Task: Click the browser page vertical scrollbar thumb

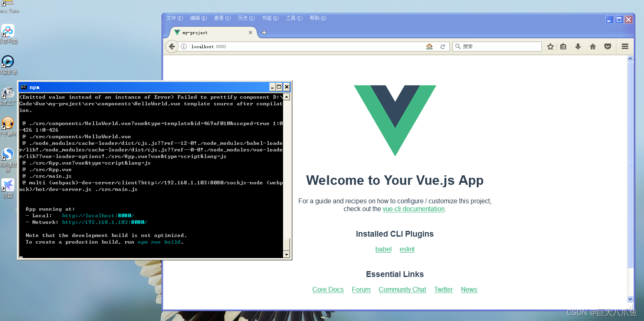Action: [630, 165]
